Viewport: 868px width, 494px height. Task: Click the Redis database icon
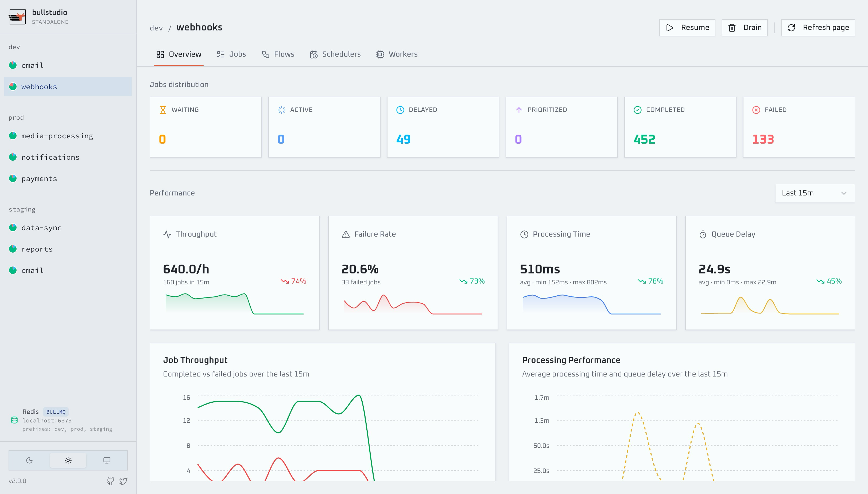click(14, 420)
